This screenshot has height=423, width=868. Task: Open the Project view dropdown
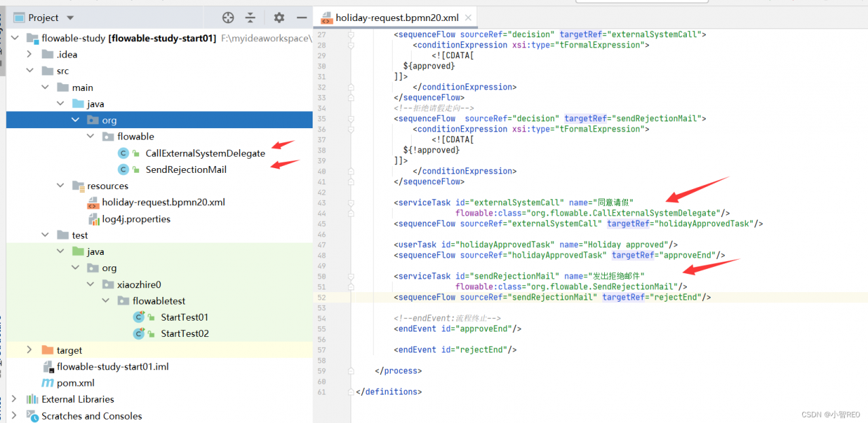(71, 18)
